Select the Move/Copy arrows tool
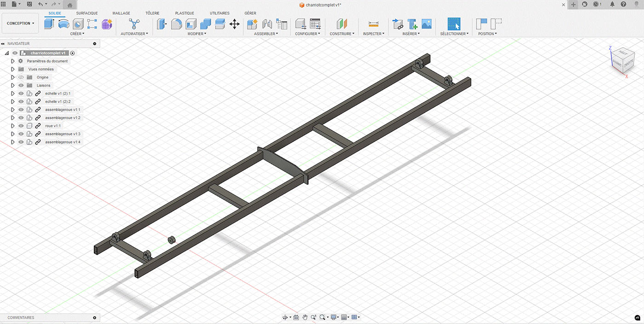The image size is (644, 324). click(235, 24)
